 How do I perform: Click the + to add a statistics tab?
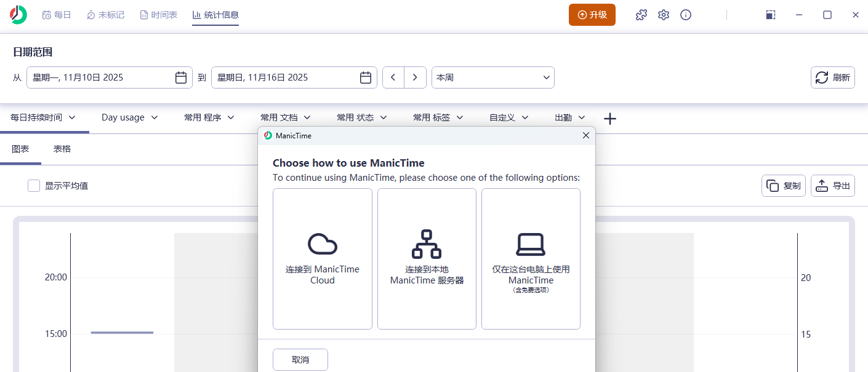(609, 118)
